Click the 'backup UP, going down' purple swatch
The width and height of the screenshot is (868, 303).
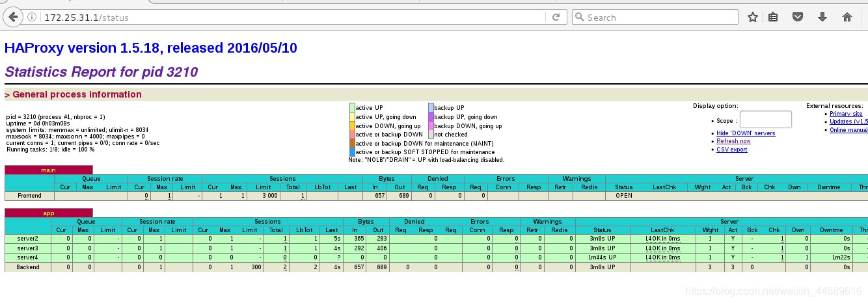click(x=431, y=116)
